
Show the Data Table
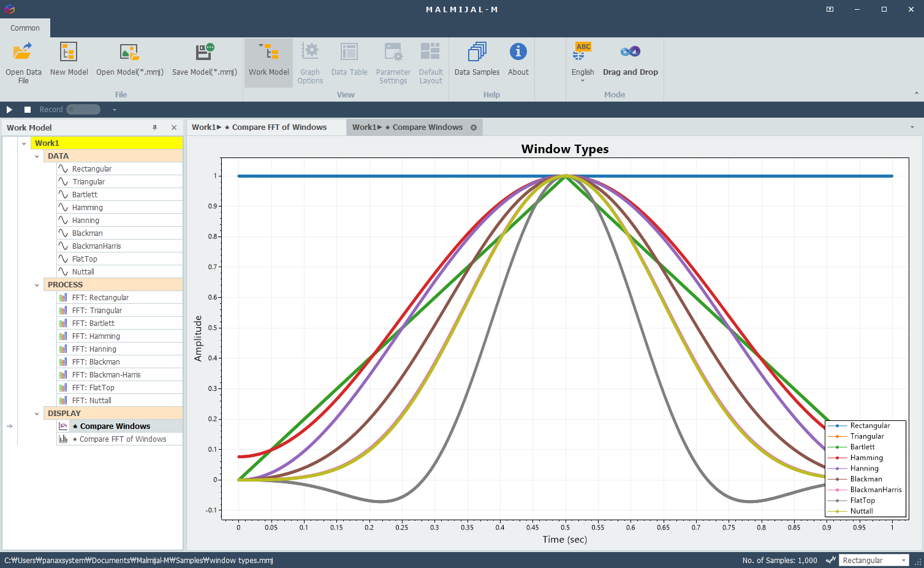(x=349, y=59)
